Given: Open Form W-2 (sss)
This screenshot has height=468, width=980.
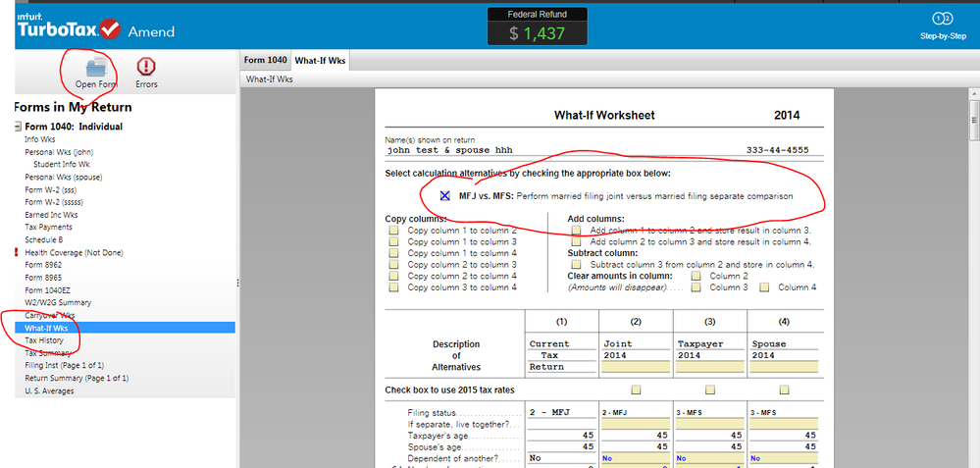Looking at the screenshot, I should click(50, 189).
